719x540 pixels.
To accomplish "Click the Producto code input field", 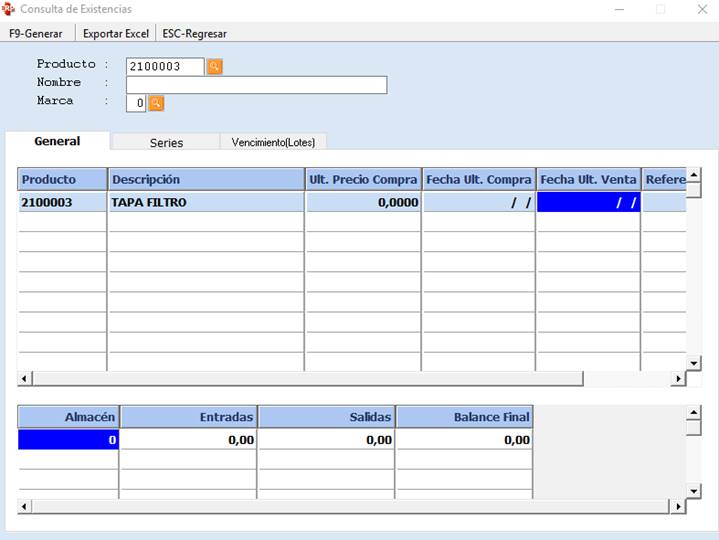I will click(x=165, y=67).
